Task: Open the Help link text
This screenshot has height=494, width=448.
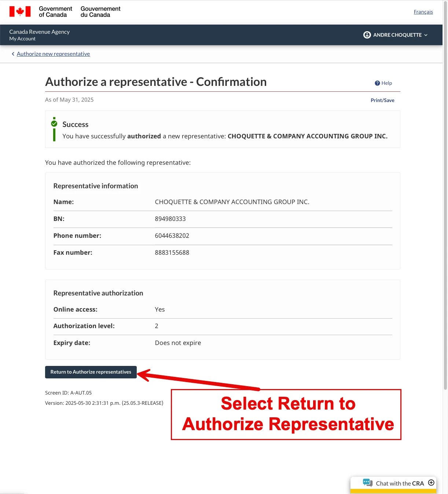Action: 387,83
